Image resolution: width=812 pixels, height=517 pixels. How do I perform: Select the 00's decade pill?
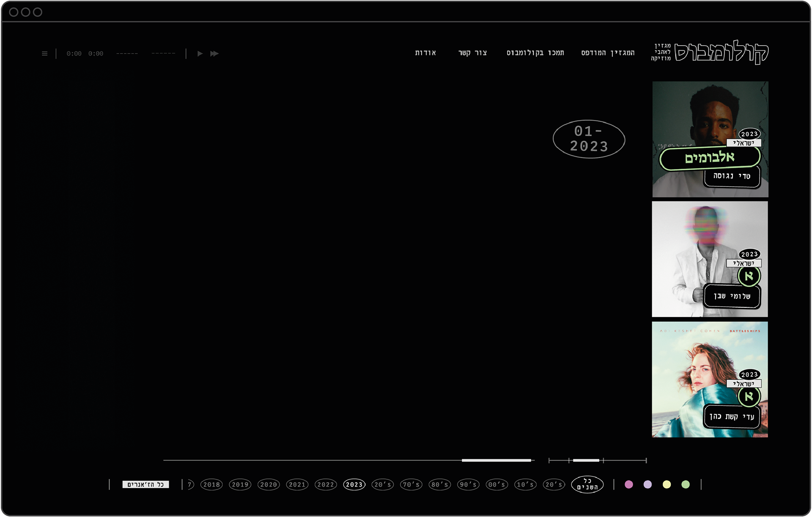coord(497,484)
